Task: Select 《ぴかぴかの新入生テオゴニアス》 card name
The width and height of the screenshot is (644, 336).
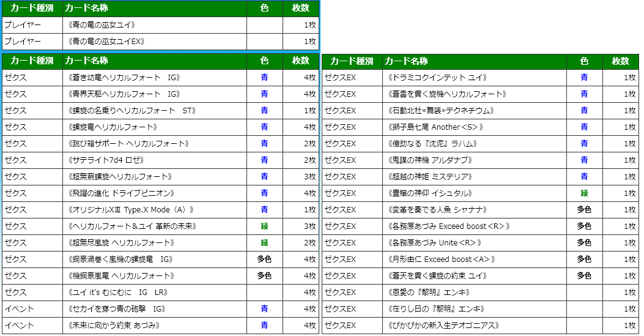Action: pos(444,326)
